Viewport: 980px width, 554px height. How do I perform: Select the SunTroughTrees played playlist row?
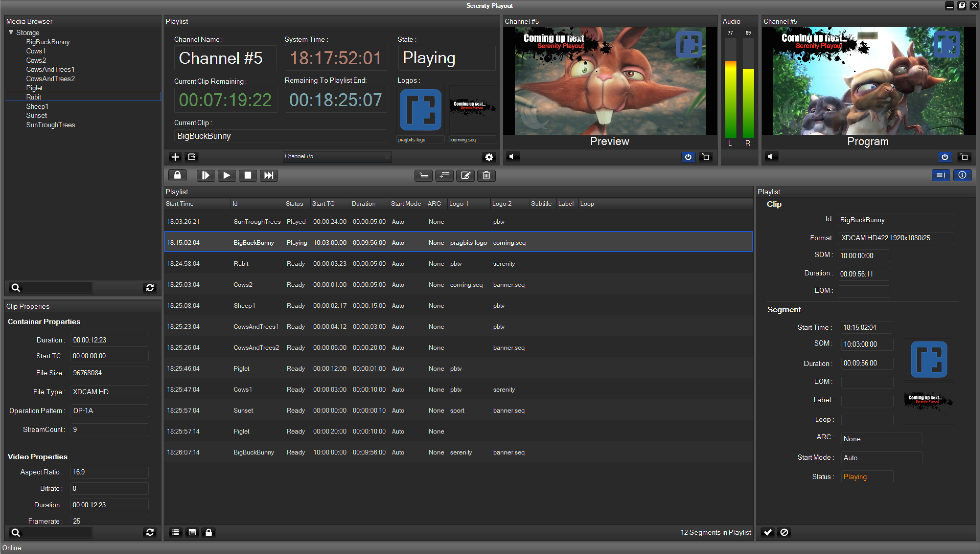click(458, 221)
